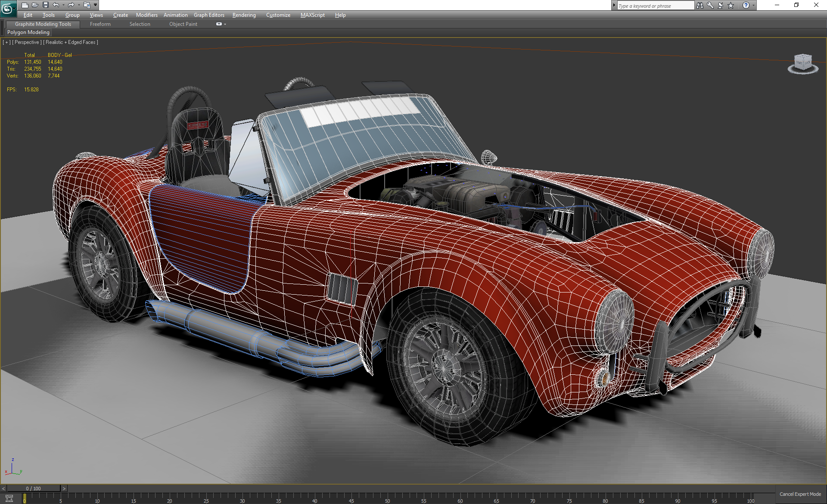Open the Rendering menu

[244, 15]
